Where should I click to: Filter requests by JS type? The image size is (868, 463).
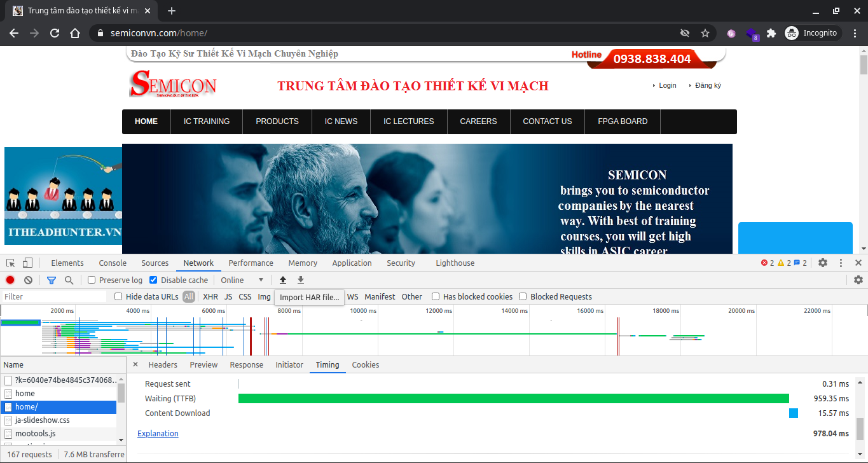pos(228,297)
